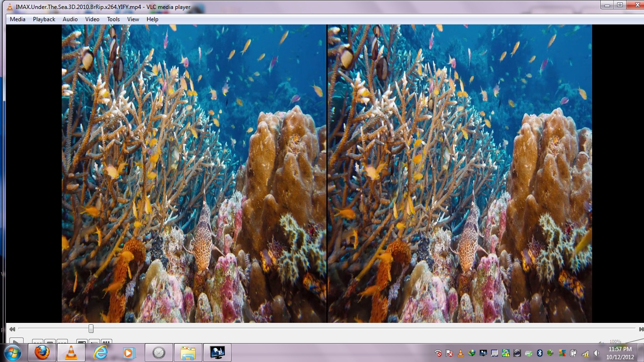Click Safely Remove Hardware tray icon

pyautogui.click(x=528, y=353)
